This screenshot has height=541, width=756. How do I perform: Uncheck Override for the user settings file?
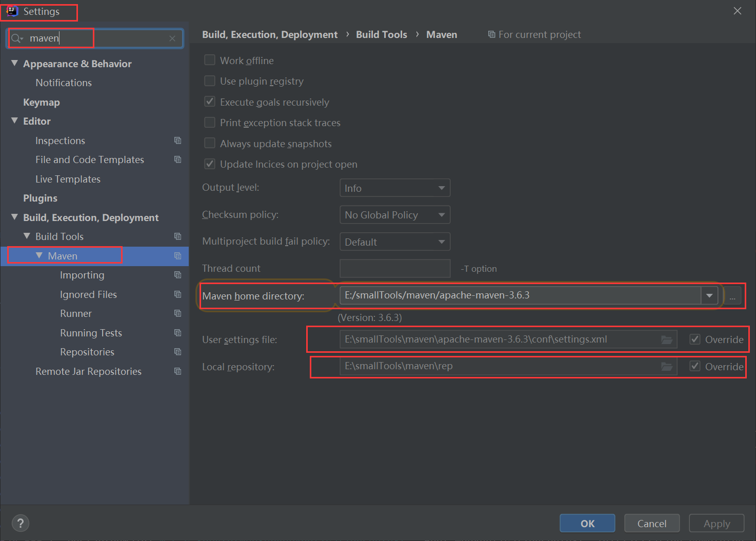coord(695,339)
